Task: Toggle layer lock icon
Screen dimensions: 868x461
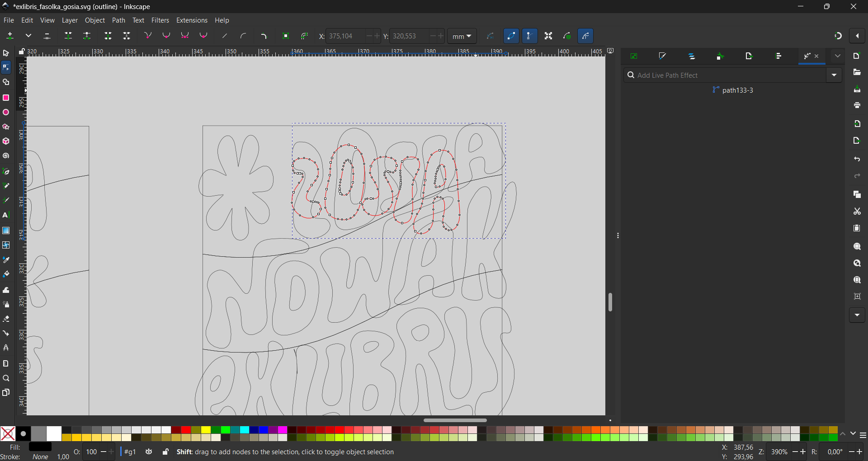Action: point(166,452)
